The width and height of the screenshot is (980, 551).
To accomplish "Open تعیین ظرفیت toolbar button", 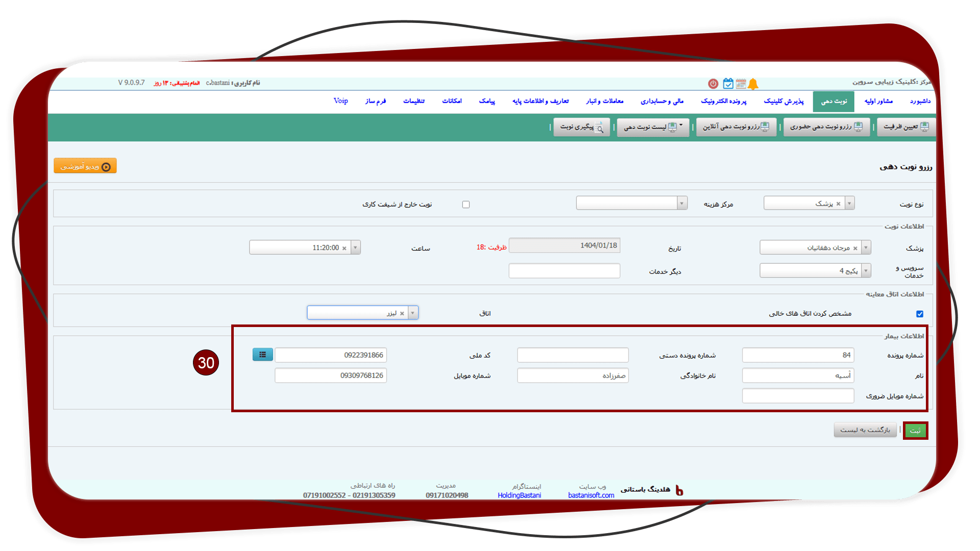I will tap(906, 127).
